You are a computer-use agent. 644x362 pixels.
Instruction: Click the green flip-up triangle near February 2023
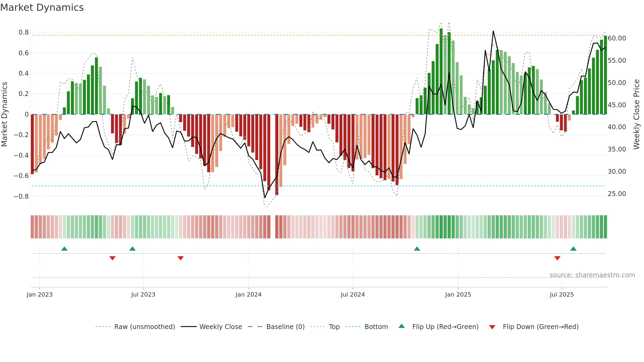tap(64, 249)
